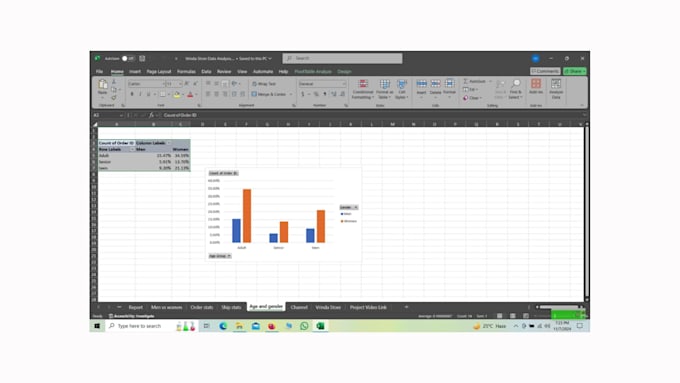Open the chart's Age Group filter button
Viewport: 680px width, 383px height.
pyautogui.click(x=220, y=256)
